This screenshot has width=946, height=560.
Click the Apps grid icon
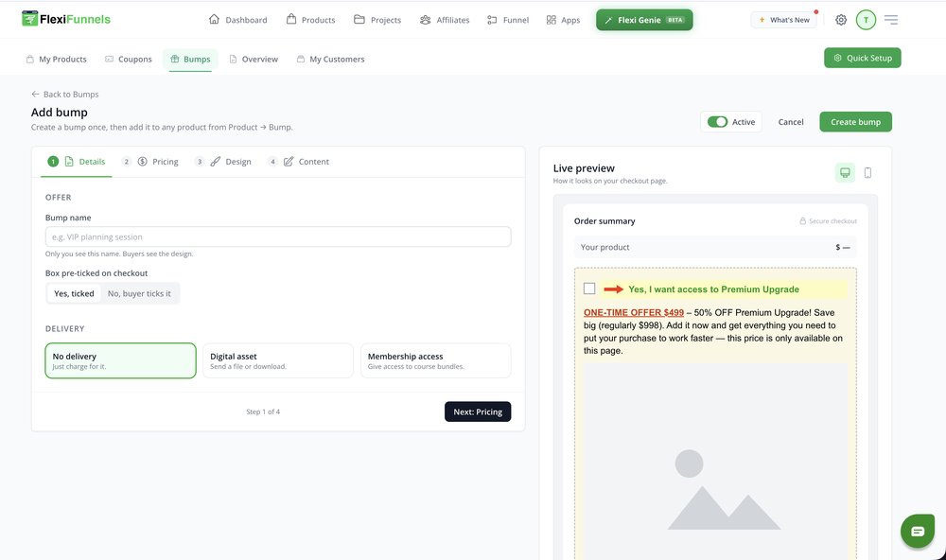coord(552,20)
